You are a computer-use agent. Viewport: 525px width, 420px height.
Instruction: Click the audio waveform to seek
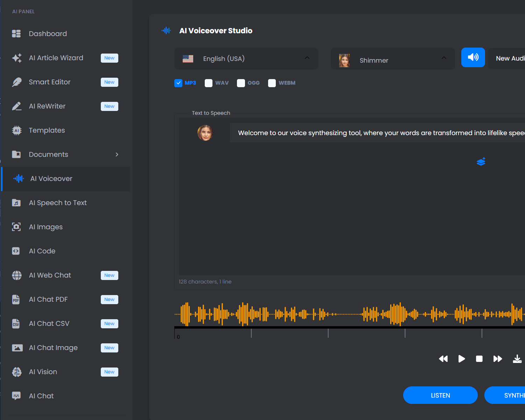pos(350,314)
